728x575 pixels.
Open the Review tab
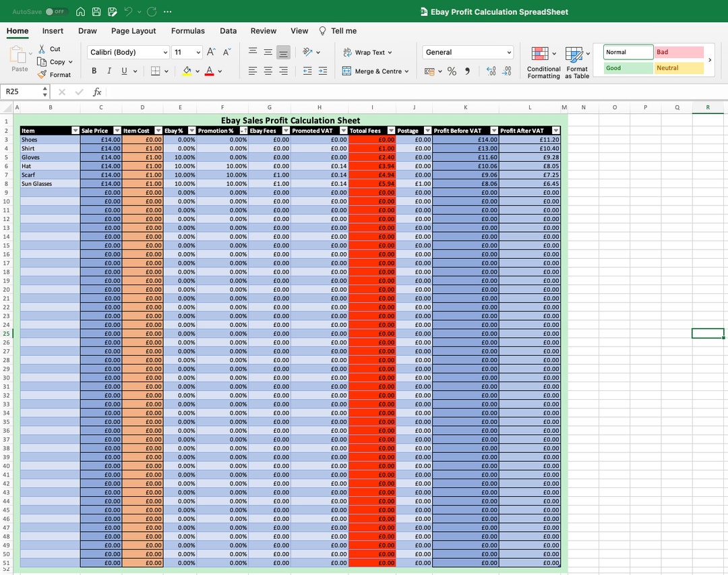[264, 30]
